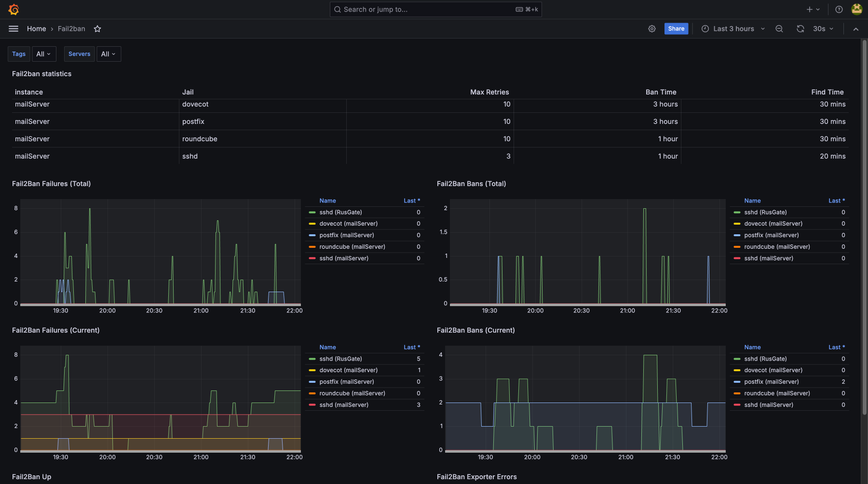Open the 30s refresh interval dropdown
The image size is (868, 484).
point(823,29)
